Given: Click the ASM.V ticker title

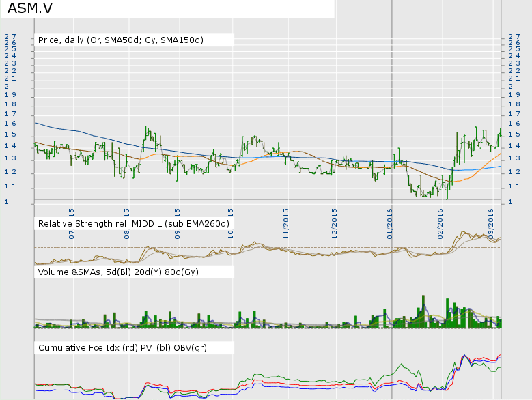Looking at the screenshot, I should point(31,9).
